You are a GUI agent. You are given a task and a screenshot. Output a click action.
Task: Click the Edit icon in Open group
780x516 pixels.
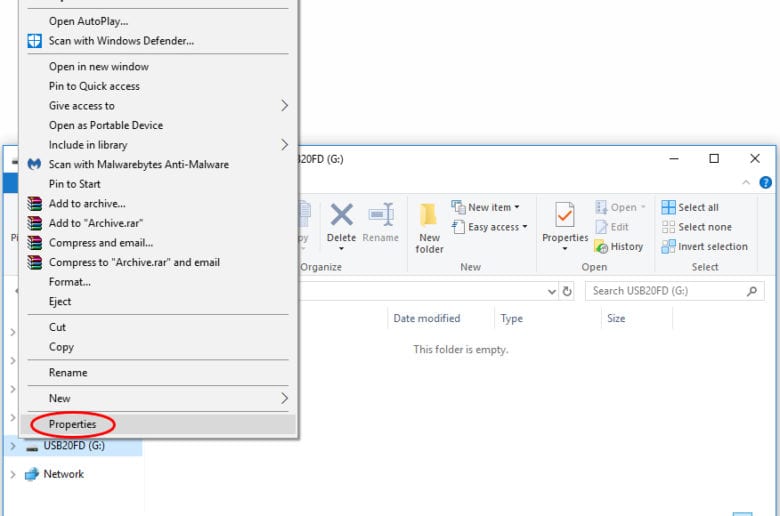click(601, 227)
